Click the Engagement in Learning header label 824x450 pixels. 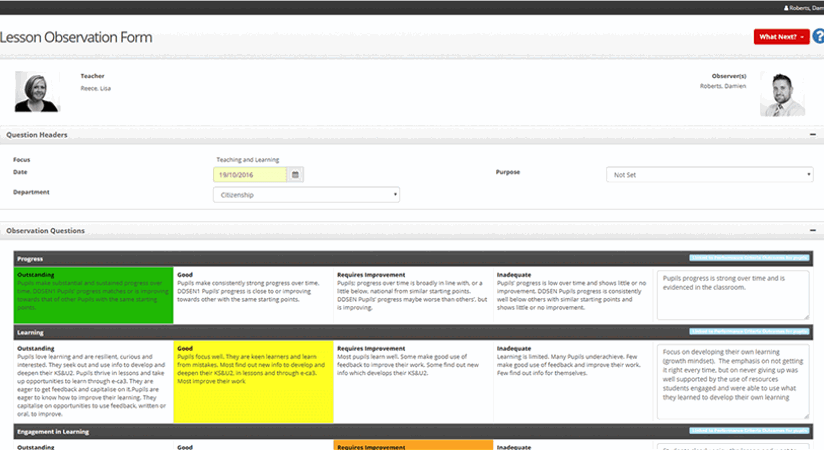(53, 432)
